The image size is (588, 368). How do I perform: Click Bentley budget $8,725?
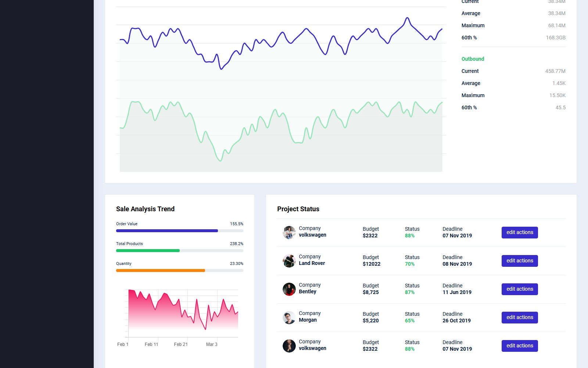[370, 292]
